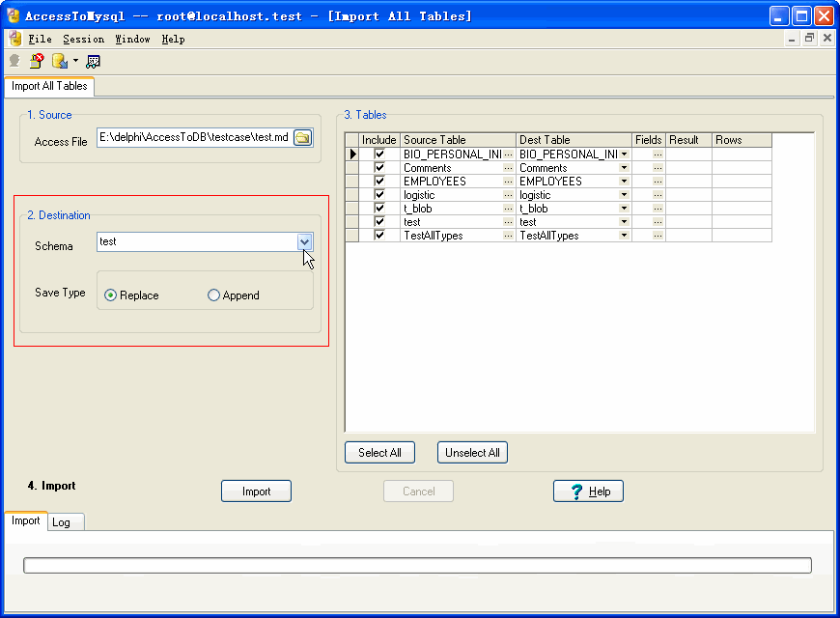Viewport: 840px width, 618px height.
Task: Close the inner Import All Tables window
Action: [x=827, y=38]
